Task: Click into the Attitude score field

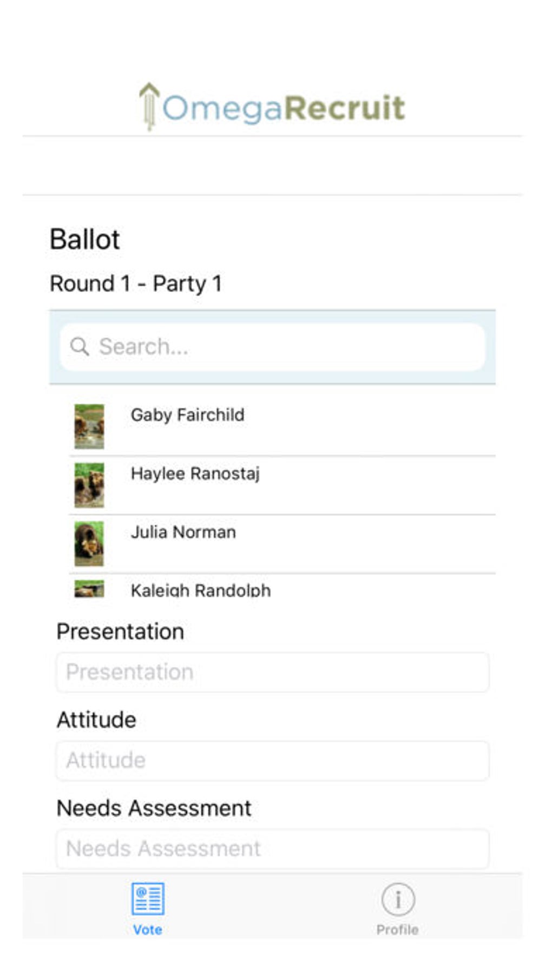Action: [x=272, y=760]
